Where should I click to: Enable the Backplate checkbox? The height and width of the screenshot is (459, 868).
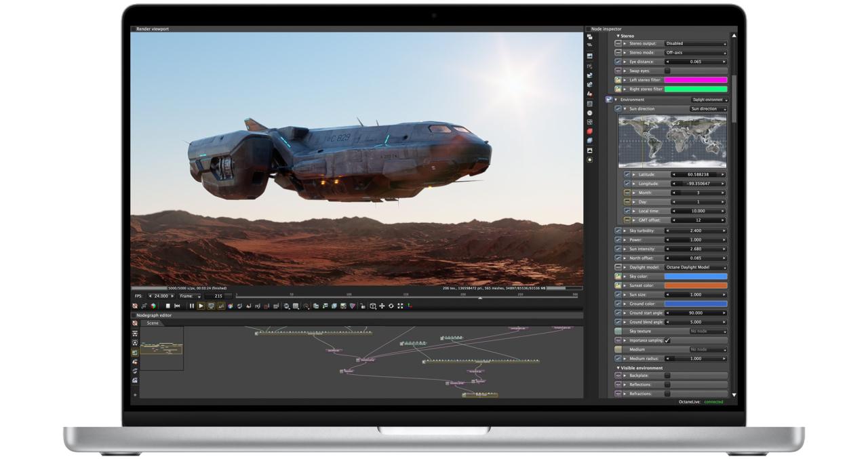point(667,376)
